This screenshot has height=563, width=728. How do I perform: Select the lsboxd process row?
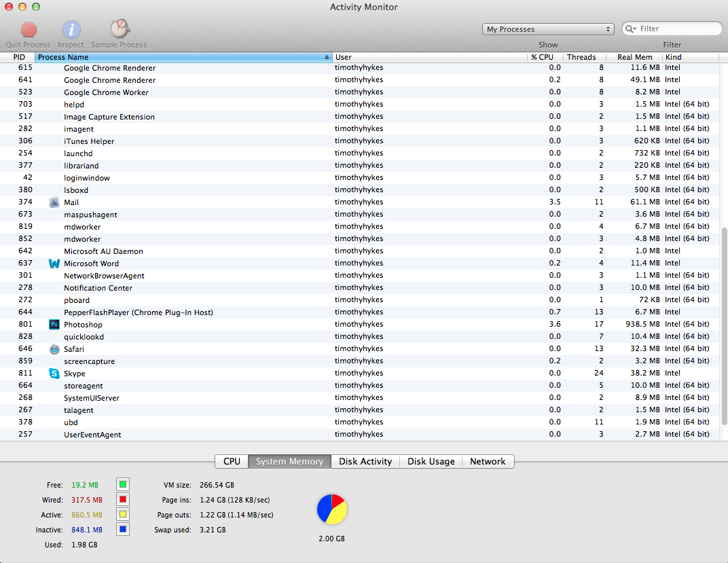click(x=360, y=190)
